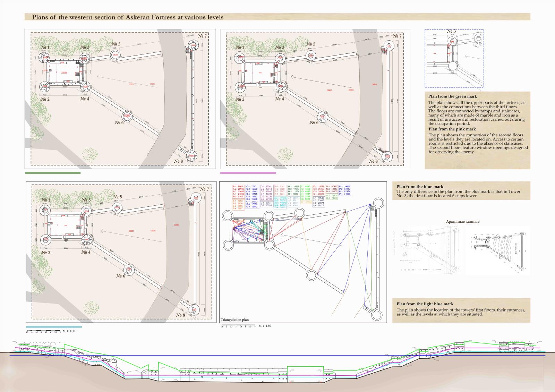Click the 'Plan from the blue mark' heading

pyautogui.click(x=420, y=187)
